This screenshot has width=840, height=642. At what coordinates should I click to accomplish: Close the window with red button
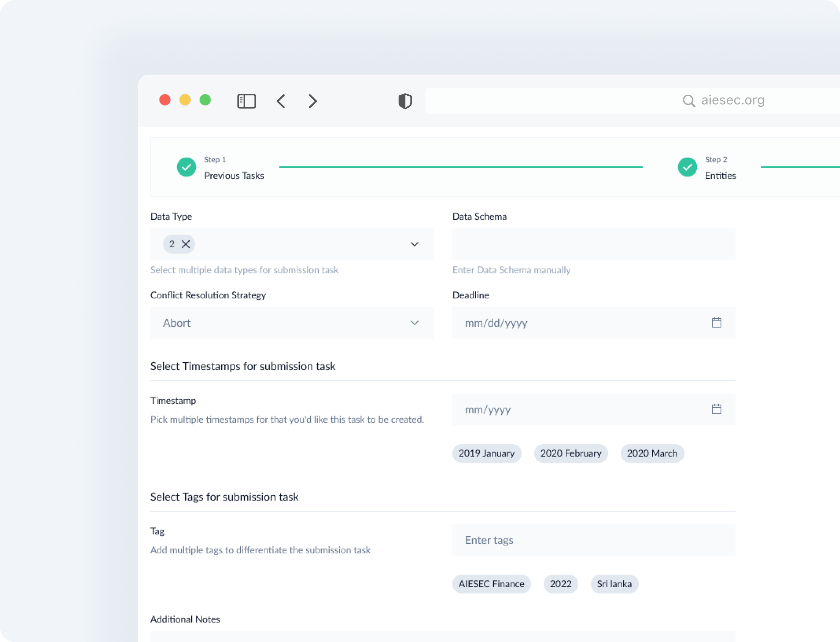tap(165, 100)
